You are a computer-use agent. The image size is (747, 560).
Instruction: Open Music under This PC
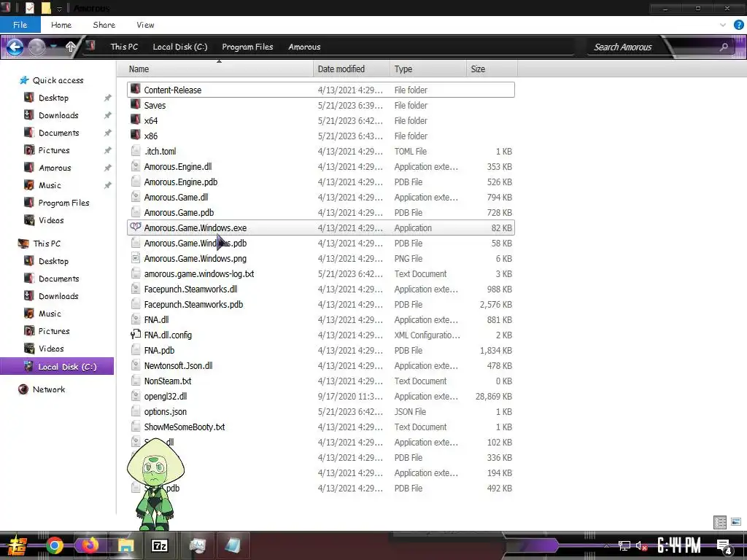[x=50, y=314]
